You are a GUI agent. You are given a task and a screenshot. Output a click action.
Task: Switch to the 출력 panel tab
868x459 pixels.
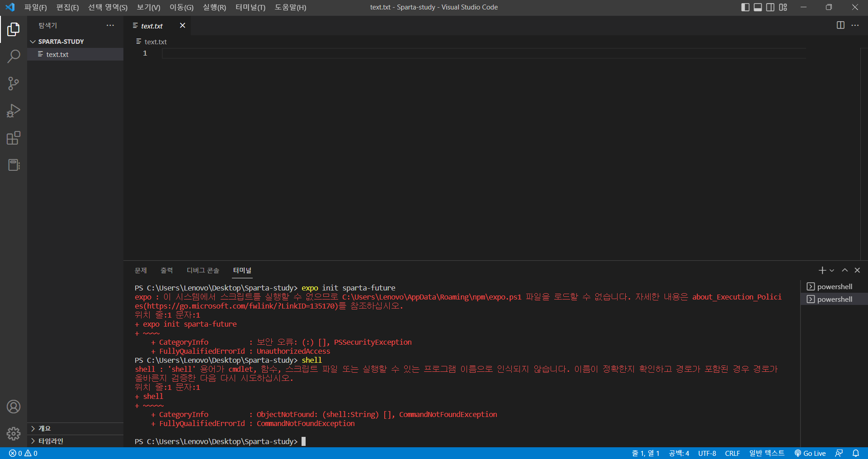[167, 270]
